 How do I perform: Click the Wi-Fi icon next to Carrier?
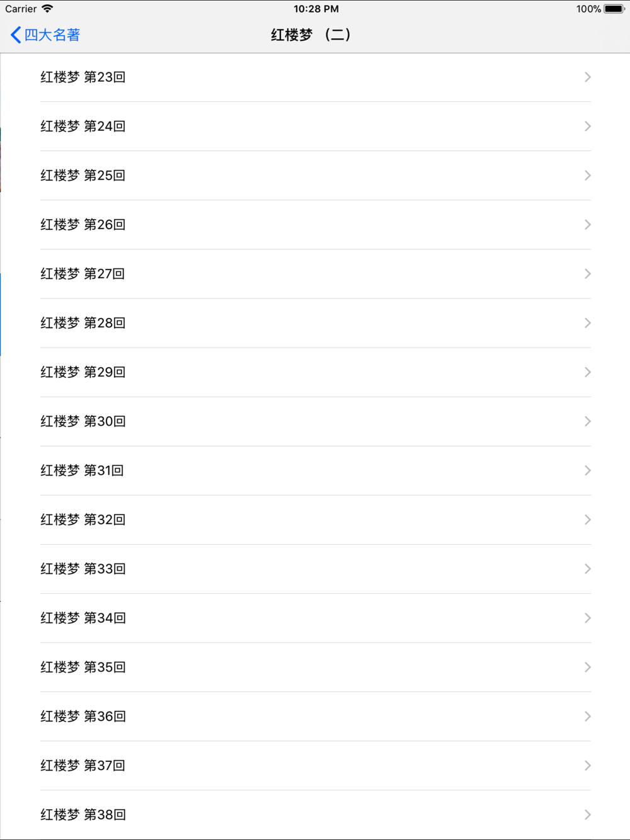click(47, 9)
